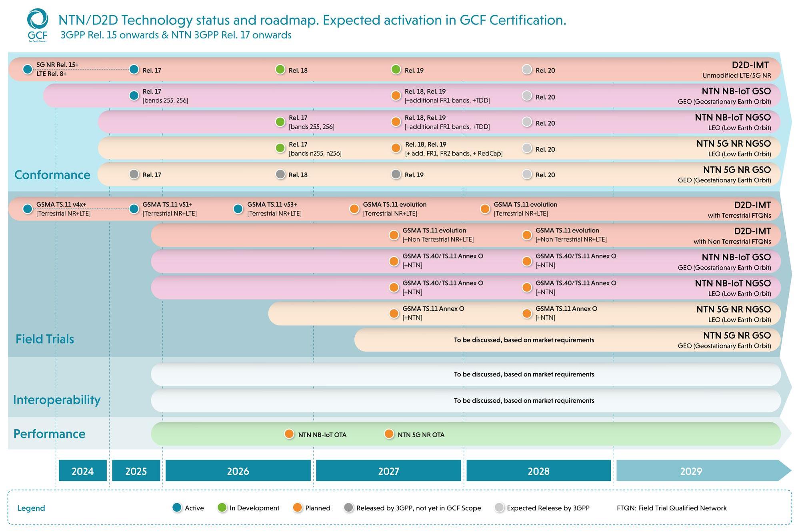Click the with Non Terrestrial FTQNs row label
The width and height of the screenshot is (800, 532).
732,242
